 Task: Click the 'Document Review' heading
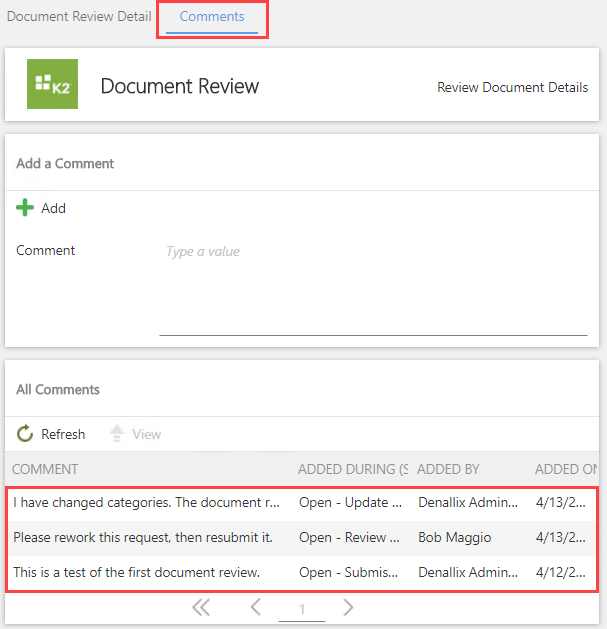pos(180,86)
